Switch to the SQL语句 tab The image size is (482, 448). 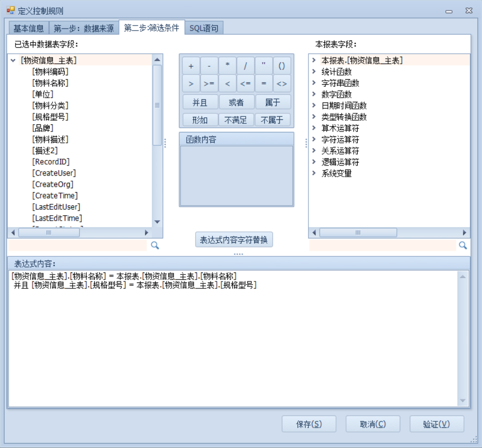(x=204, y=28)
